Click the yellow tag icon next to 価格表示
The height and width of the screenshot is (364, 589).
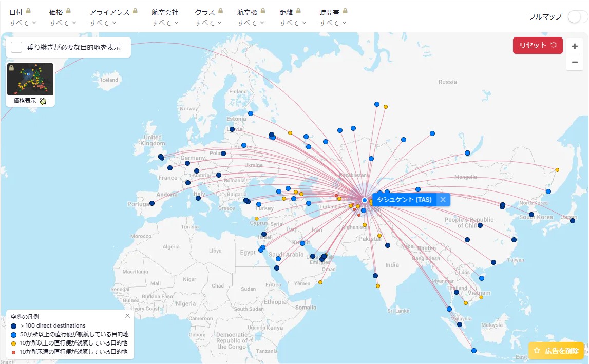click(43, 101)
